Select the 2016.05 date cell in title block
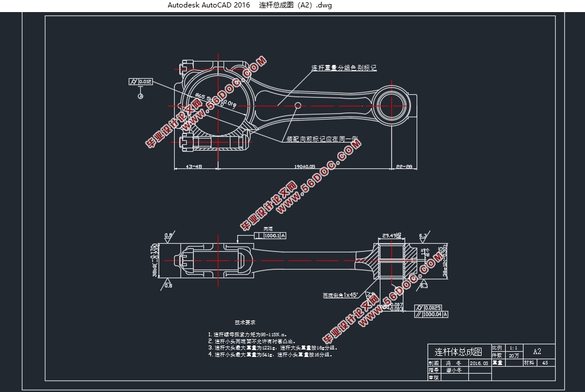Screen dimensions: 585x392 (x=479, y=363)
